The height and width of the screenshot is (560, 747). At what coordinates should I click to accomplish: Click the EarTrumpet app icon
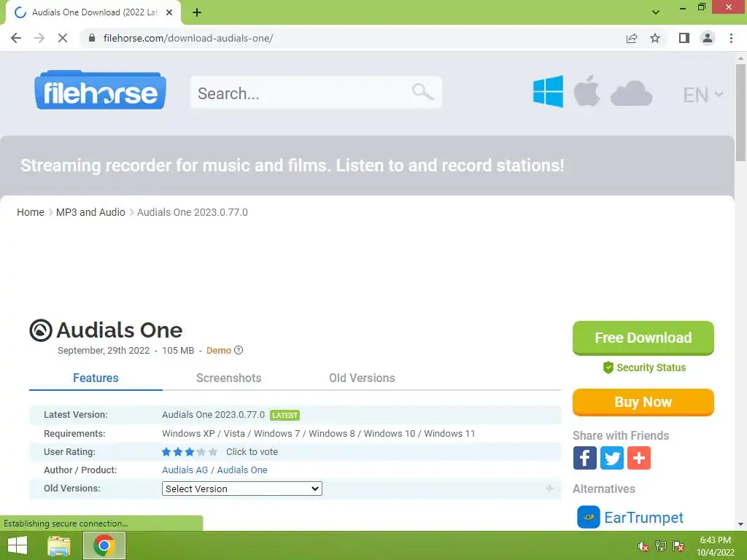[589, 517]
